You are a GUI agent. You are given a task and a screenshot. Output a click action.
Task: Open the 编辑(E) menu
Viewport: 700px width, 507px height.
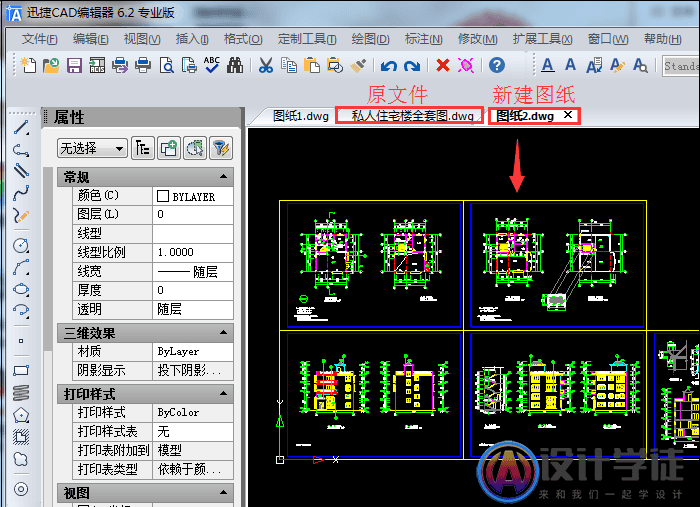tap(91, 39)
